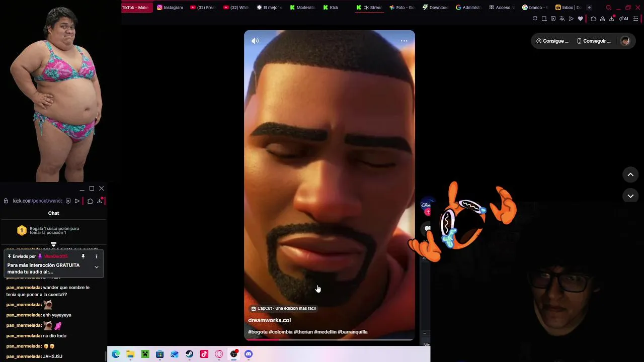Viewport: 644px width, 362px height.
Task: Open the browser easy setup menu
Action: pyautogui.click(x=635, y=19)
